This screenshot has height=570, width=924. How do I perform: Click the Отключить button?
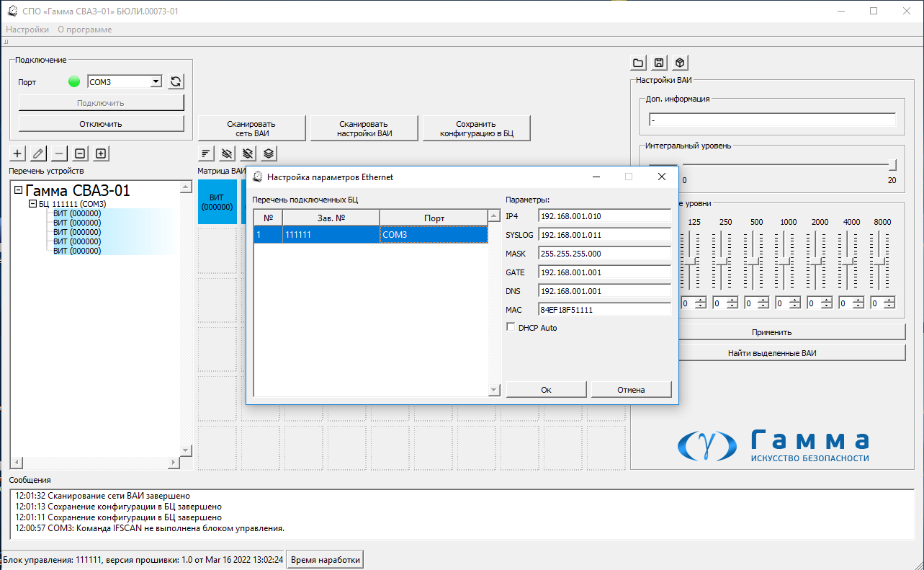(101, 123)
